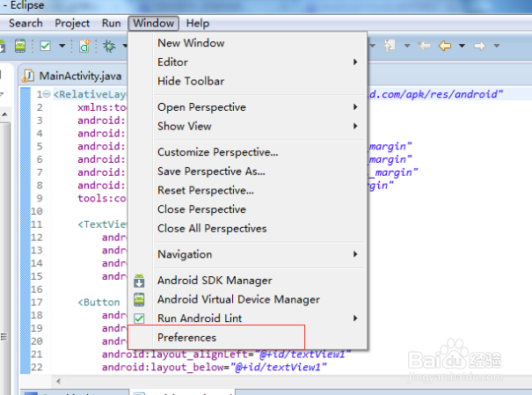Image resolution: width=532 pixels, height=395 pixels.
Task: Click the Debug bug toolbar icon
Action: coord(109,46)
